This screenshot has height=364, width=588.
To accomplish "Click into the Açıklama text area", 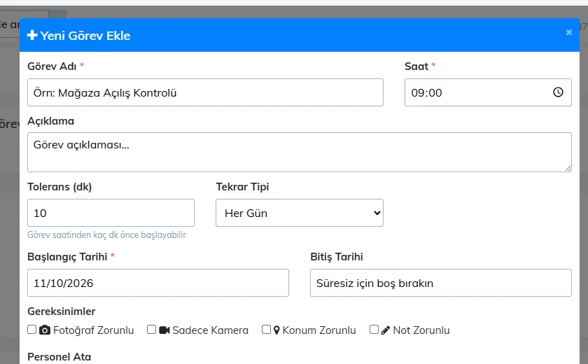I will pos(300,152).
